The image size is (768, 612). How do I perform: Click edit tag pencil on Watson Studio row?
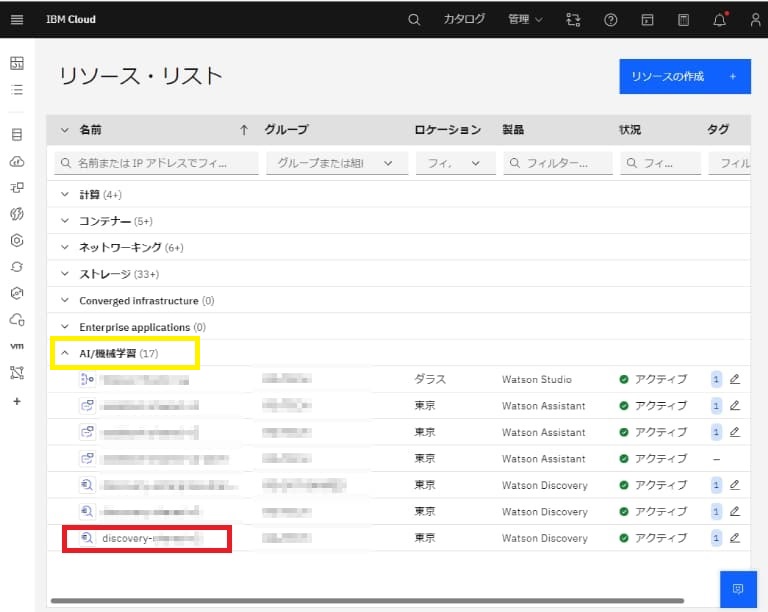[734, 380]
